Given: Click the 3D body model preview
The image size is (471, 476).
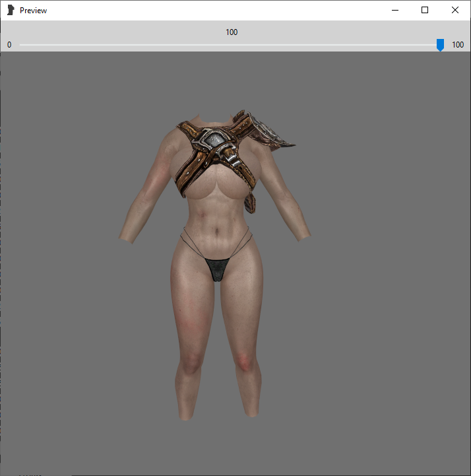Looking at the screenshot, I should coord(215,264).
